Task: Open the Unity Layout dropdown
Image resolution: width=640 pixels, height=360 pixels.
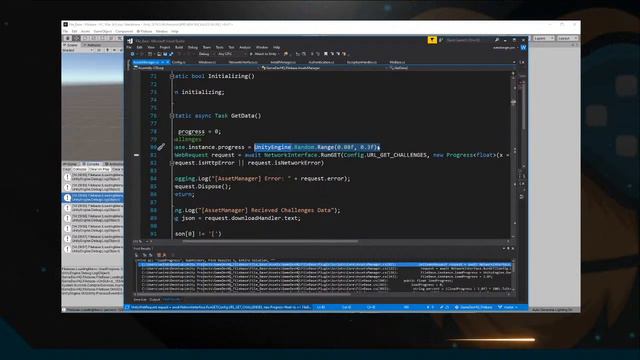Action: (x=567, y=38)
